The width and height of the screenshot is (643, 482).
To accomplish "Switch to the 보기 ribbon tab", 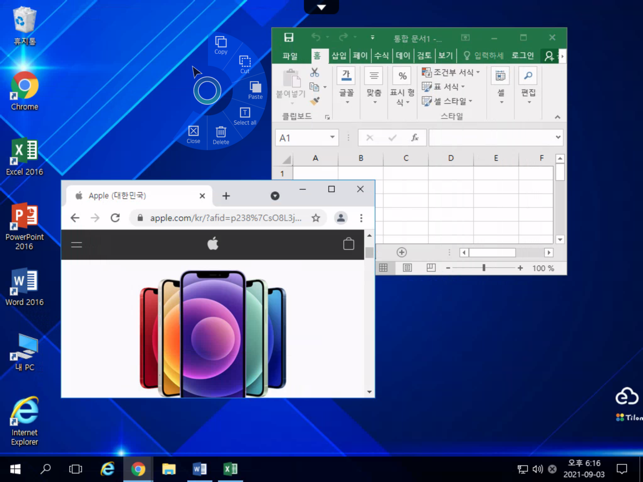I will click(445, 55).
